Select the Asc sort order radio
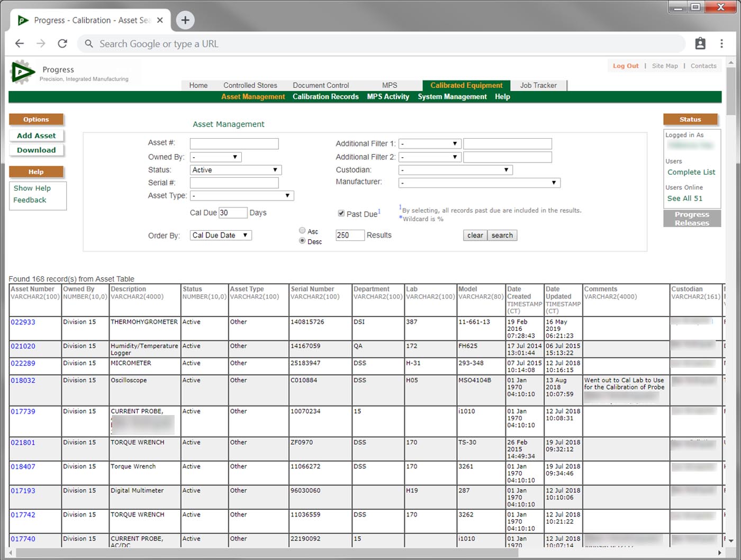 302,231
